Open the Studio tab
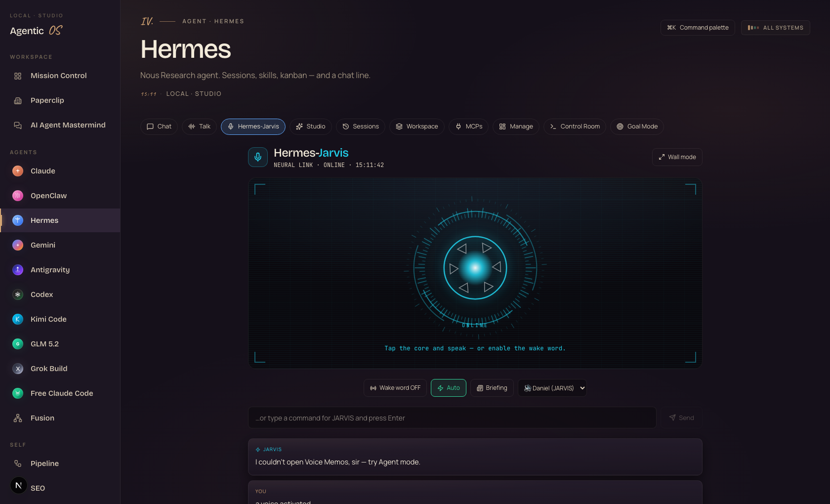The image size is (830, 504). coord(311,126)
